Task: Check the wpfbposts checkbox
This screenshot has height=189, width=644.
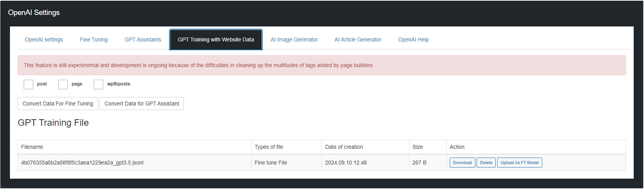Action: (98, 84)
